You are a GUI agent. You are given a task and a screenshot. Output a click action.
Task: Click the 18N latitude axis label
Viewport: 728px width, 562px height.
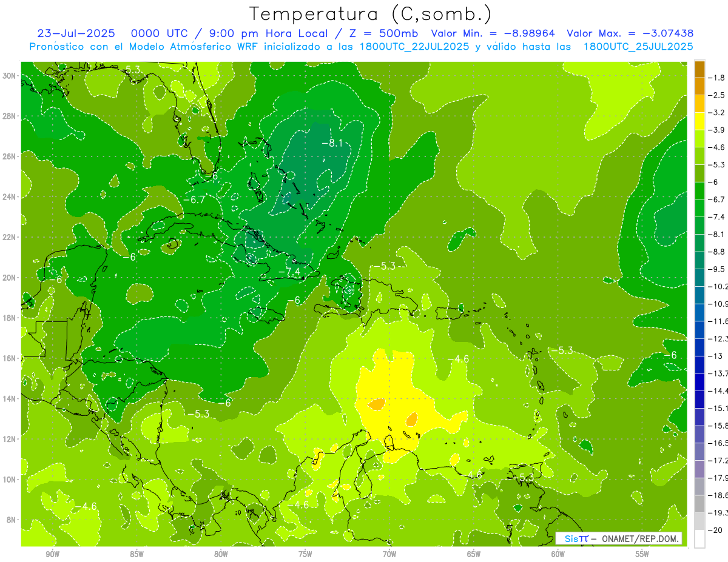click(x=10, y=318)
